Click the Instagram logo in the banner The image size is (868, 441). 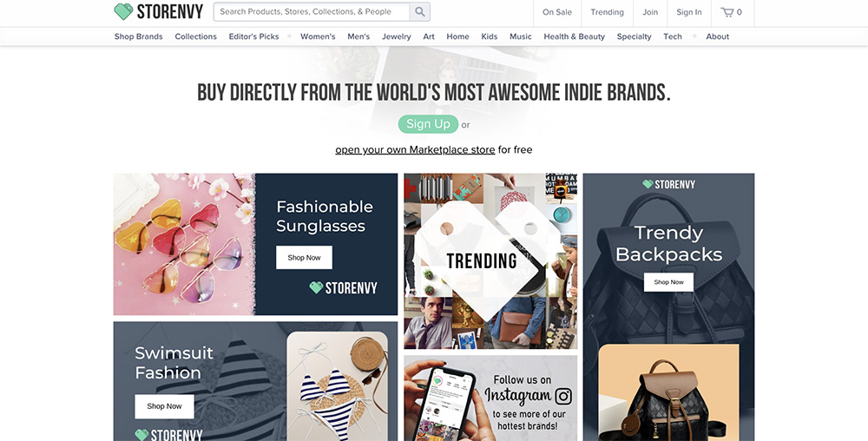(563, 396)
